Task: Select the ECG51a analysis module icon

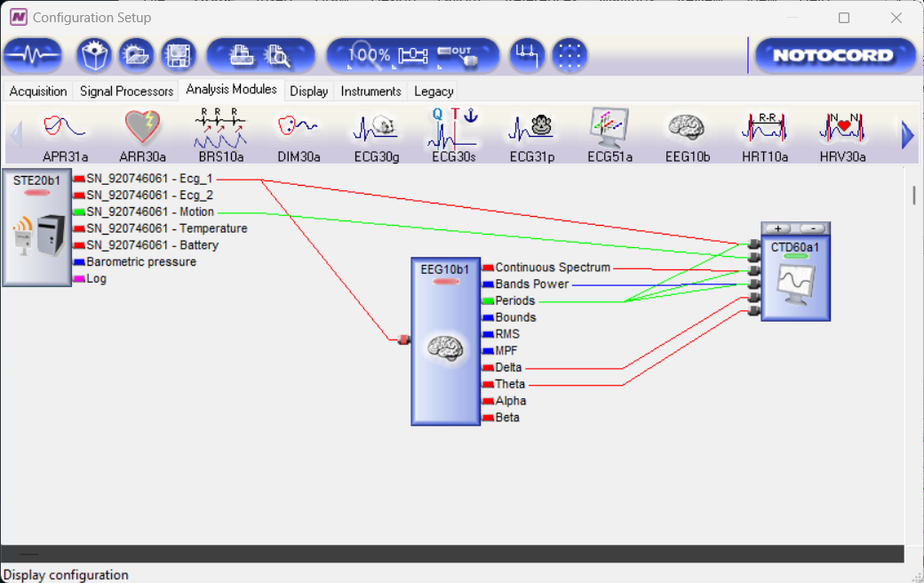Action: [x=609, y=127]
